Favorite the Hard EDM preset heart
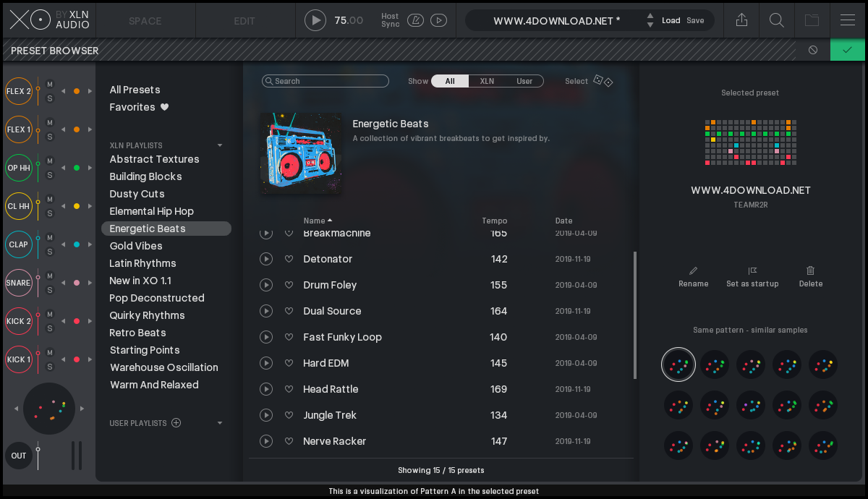Image resolution: width=868 pixels, height=499 pixels. [x=289, y=363]
